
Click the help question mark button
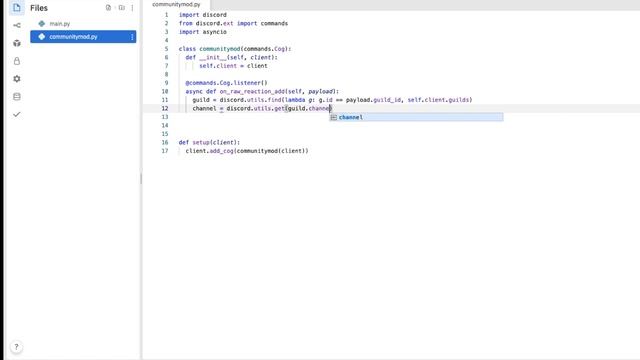pyautogui.click(x=16, y=347)
